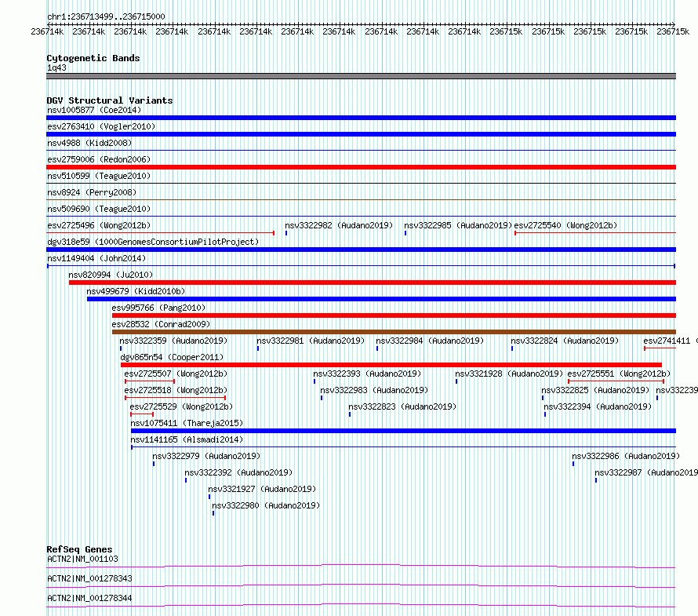The width and height of the screenshot is (698, 616).
Task: Select the esv2763410 (Vogler2010) blue bar
Action: coord(361,134)
